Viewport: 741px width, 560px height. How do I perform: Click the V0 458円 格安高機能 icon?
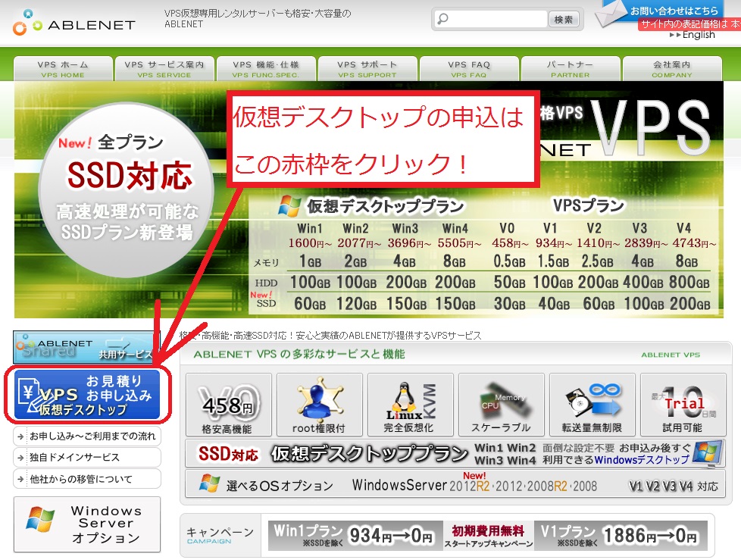(229, 405)
